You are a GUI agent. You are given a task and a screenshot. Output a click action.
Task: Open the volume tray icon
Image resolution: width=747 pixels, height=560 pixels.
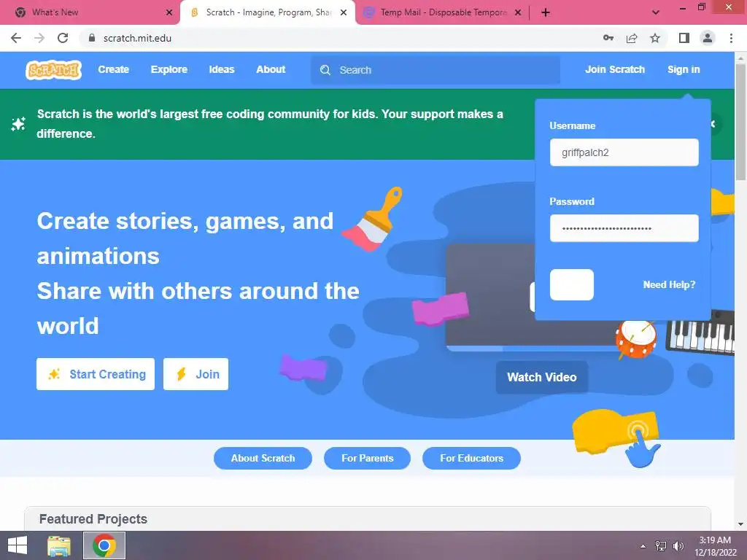click(x=678, y=546)
